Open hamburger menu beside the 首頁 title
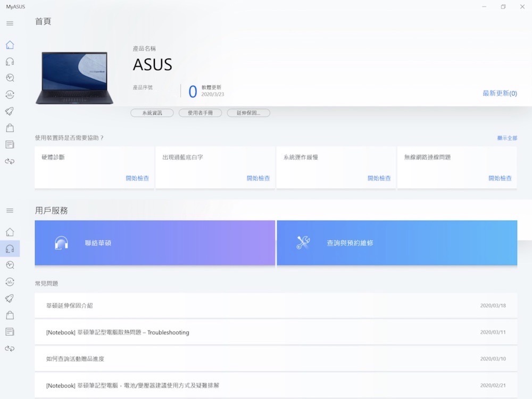 click(10, 23)
